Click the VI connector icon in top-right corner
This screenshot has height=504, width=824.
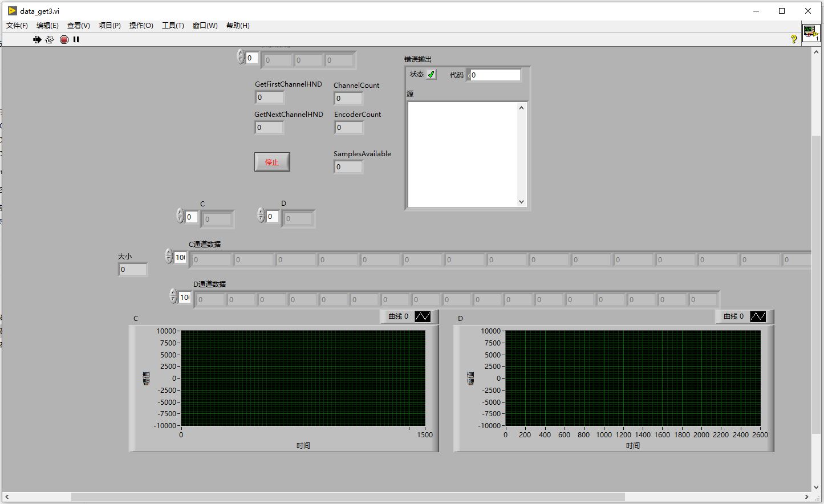(811, 33)
